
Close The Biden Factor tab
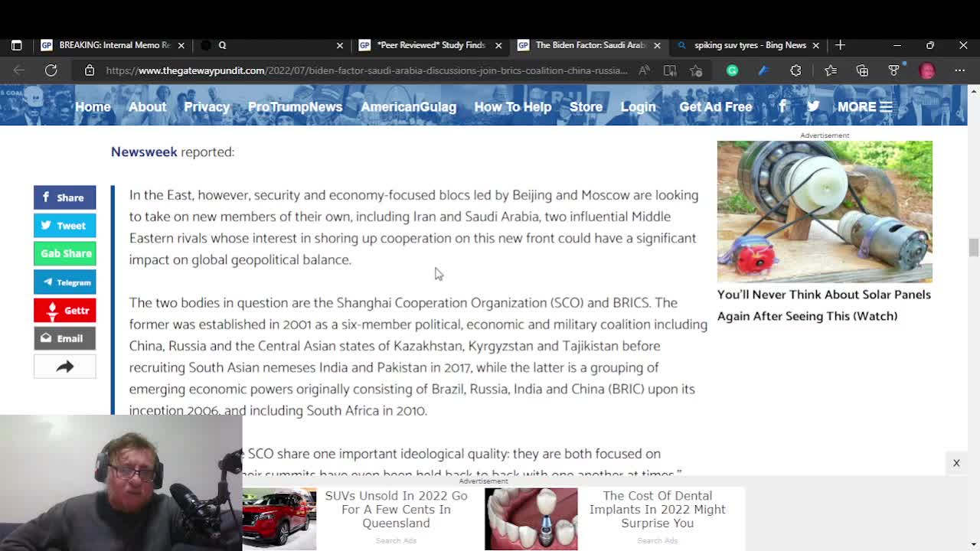click(657, 45)
